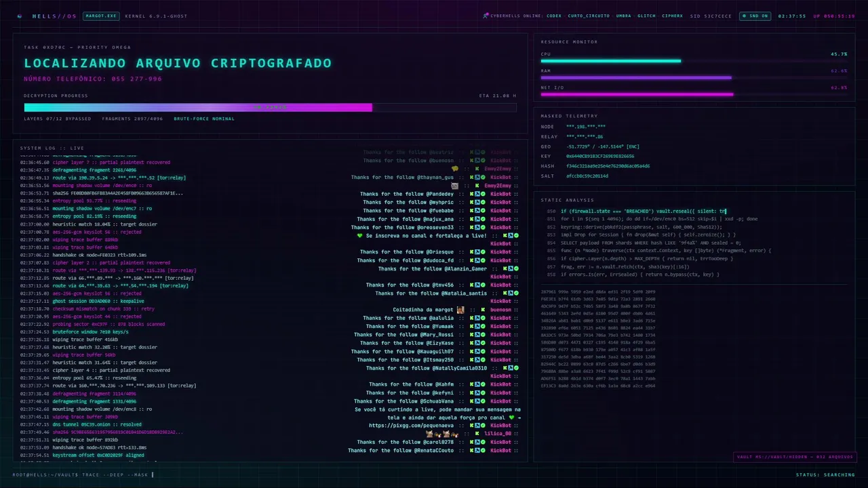
Task: Click the green heart after 'força pro canal'
Action: click(512, 418)
